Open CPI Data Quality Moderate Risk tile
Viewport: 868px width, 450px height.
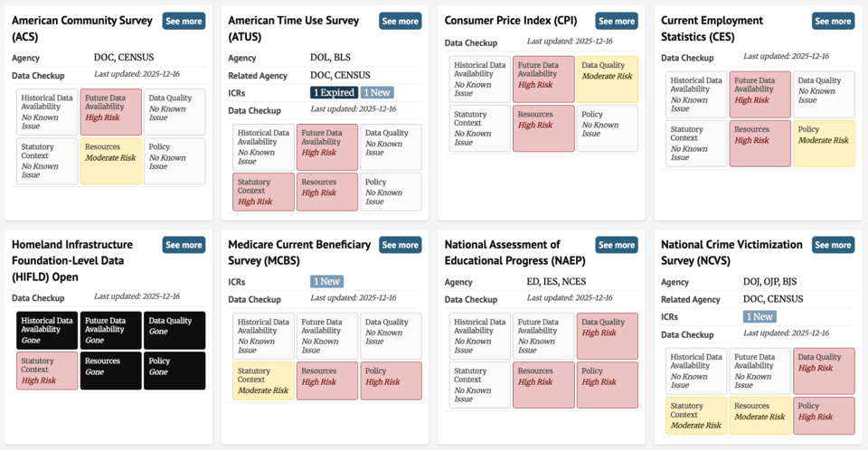[x=607, y=79]
